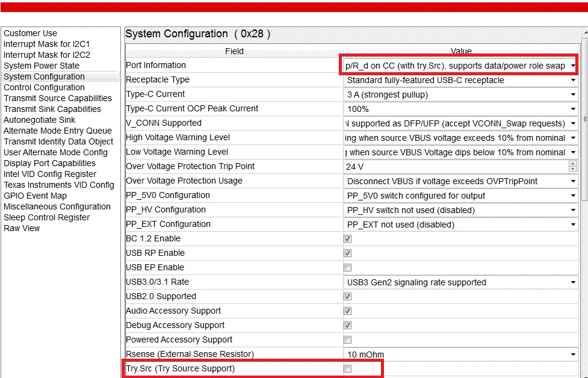Screen dimensions: 588x378
Task: Disable Debug Accessory Support
Action: click(347, 325)
